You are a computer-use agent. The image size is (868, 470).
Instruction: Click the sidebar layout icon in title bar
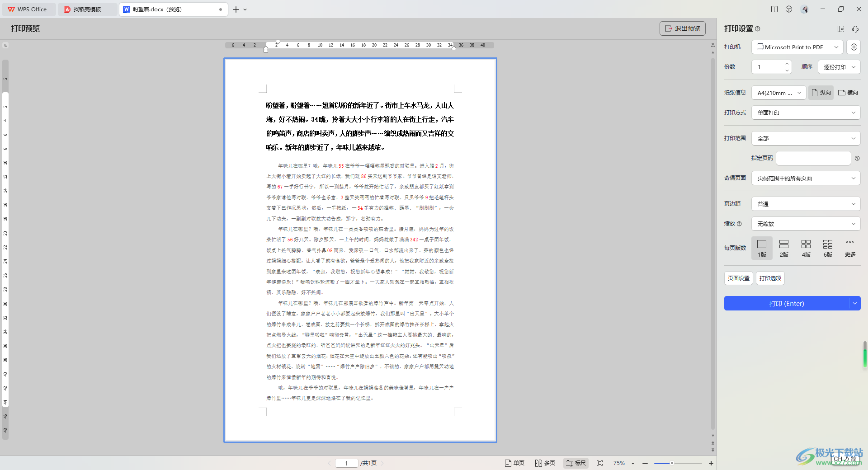pos(774,9)
